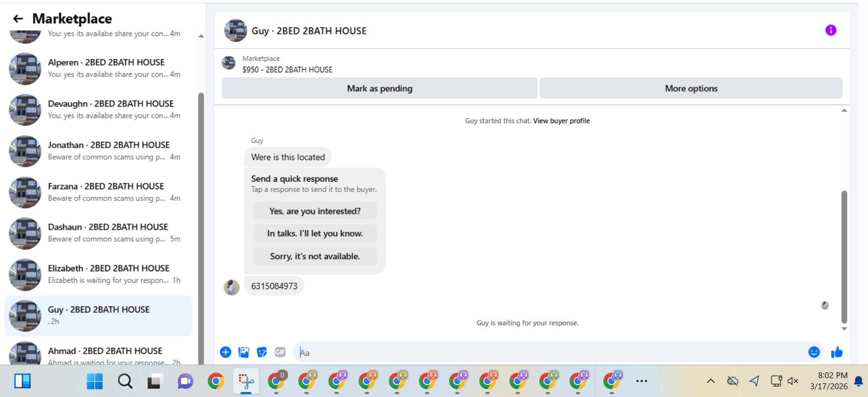
Task: Send quick reply "Sorry, it's not available."
Action: 315,256
